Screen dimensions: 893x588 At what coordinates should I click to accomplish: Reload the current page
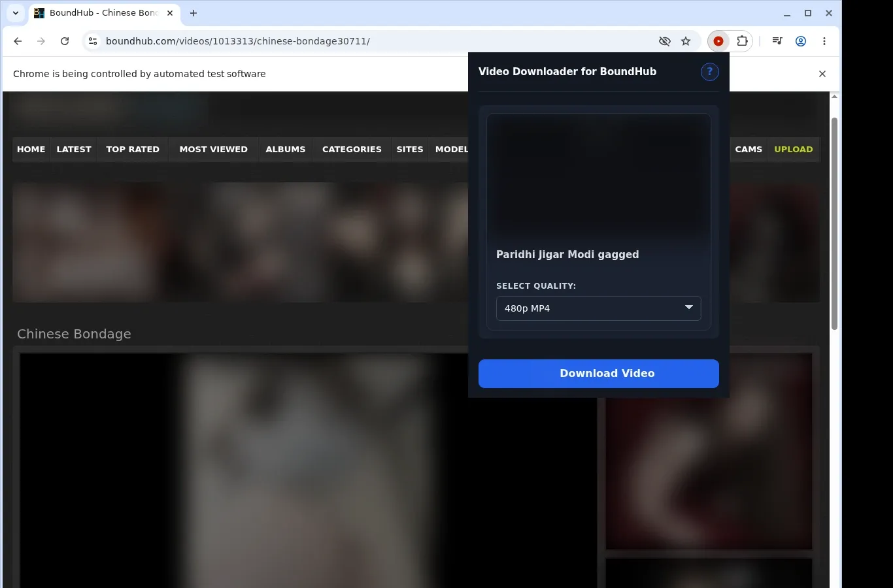pos(65,41)
